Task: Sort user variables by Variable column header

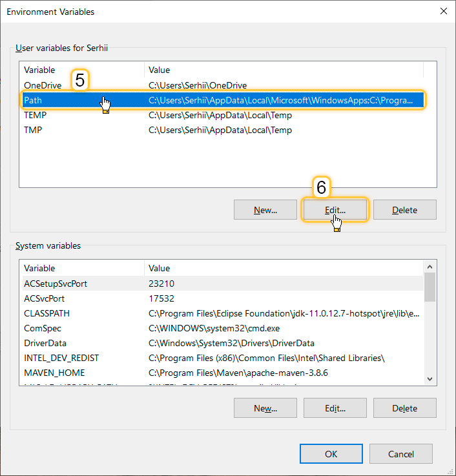Action: 39,70
